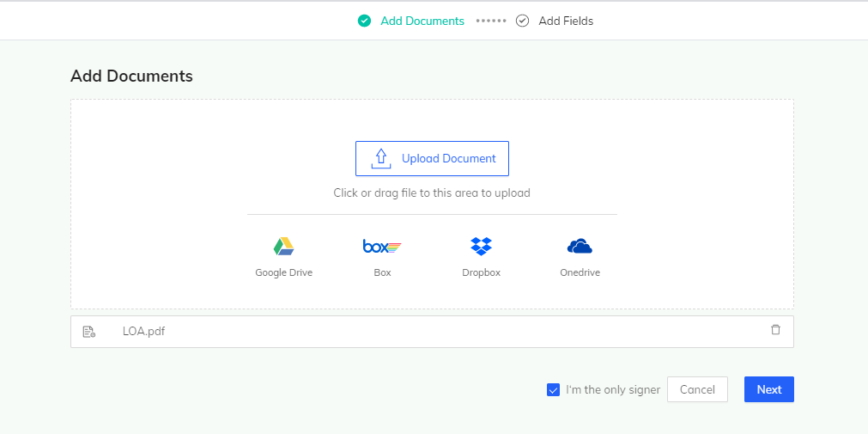The height and width of the screenshot is (434, 868).
Task: Click the green checkmark for Add Documents
Action: [x=364, y=21]
